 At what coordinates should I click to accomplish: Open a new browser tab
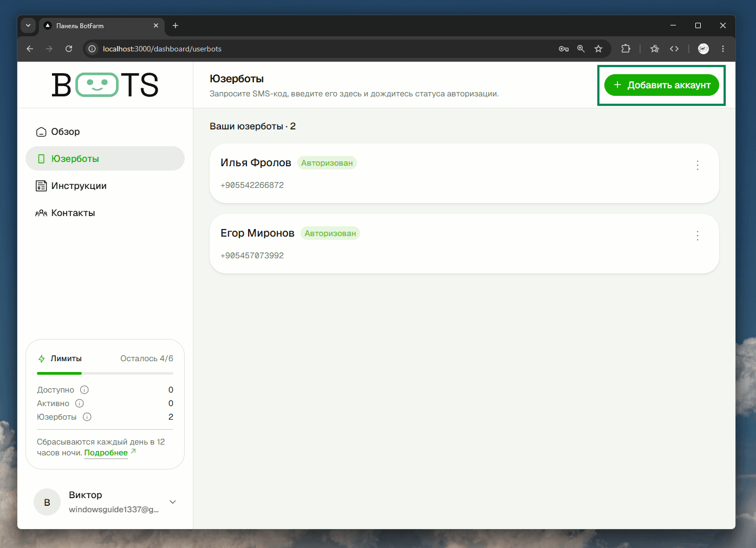[175, 25]
